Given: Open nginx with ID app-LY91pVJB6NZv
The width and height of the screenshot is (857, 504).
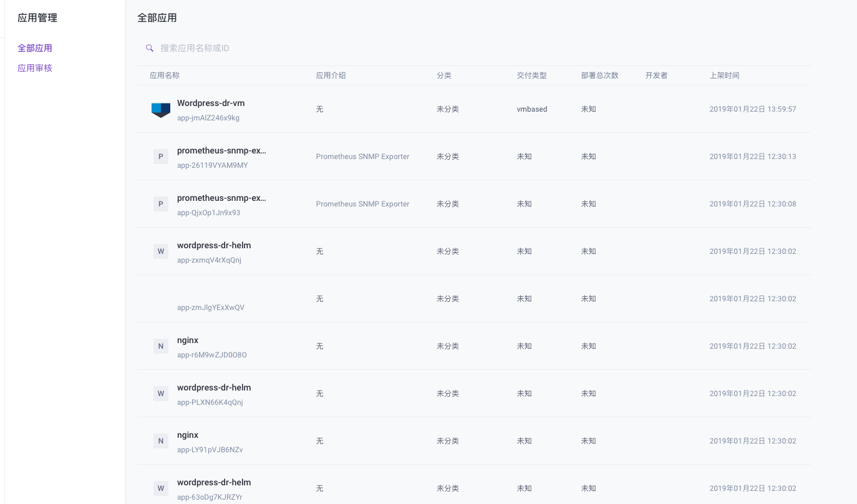Looking at the screenshot, I should [188, 435].
